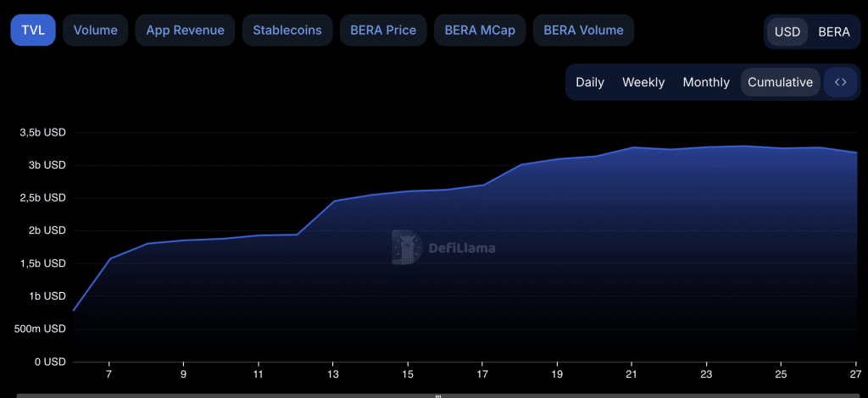The image size is (868, 398).
Task: Select Cumulative view
Action: click(x=781, y=82)
